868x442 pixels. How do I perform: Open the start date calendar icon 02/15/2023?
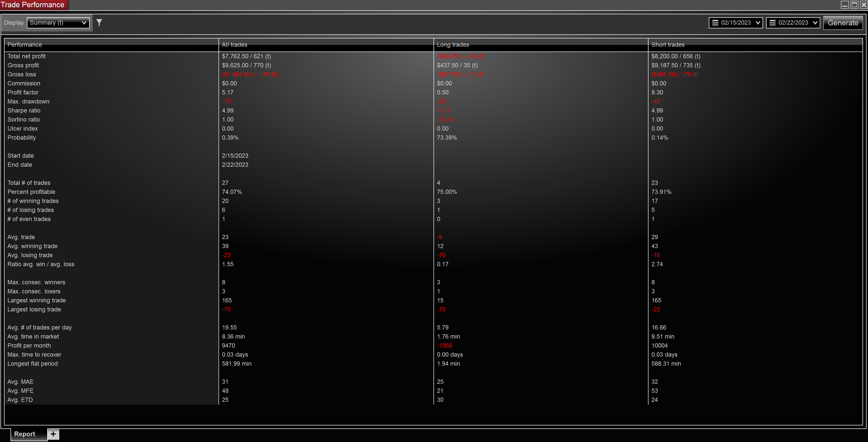715,23
